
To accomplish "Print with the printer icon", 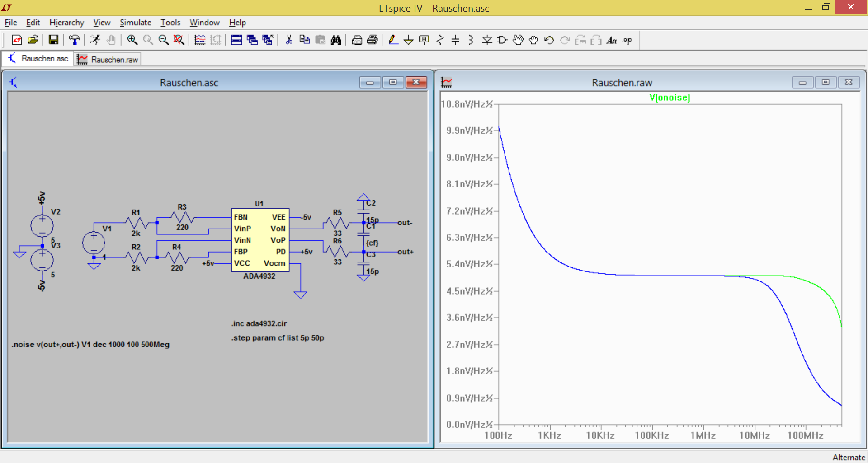I will 373,40.
